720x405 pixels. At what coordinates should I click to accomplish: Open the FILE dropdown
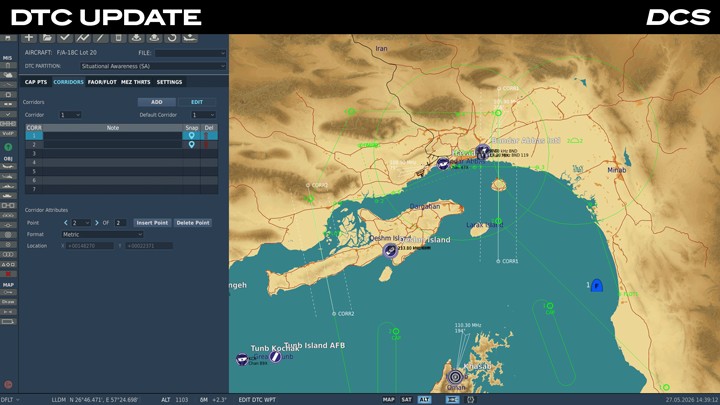pyautogui.click(x=190, y=53)
